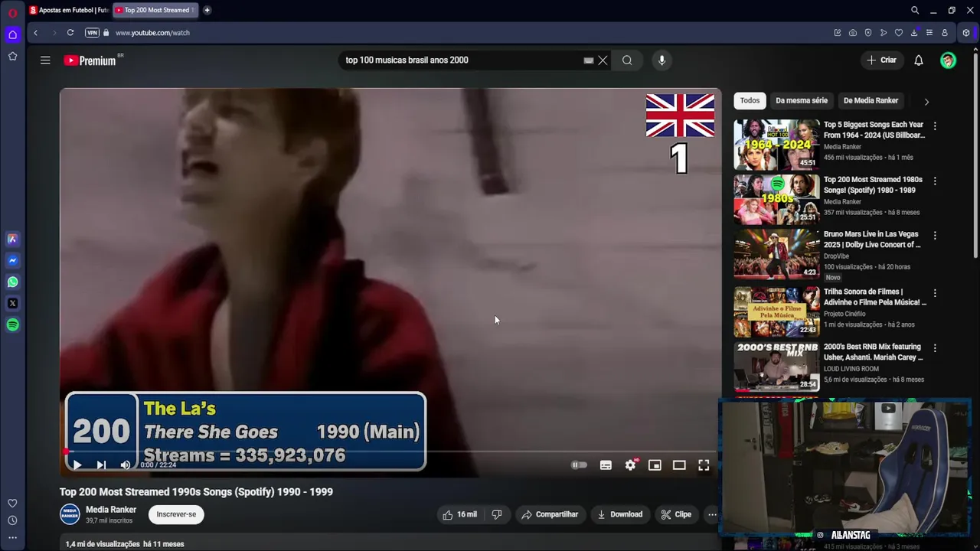Click Compartilhar share button
Screen dimensions: 980x551
(550, 514)
